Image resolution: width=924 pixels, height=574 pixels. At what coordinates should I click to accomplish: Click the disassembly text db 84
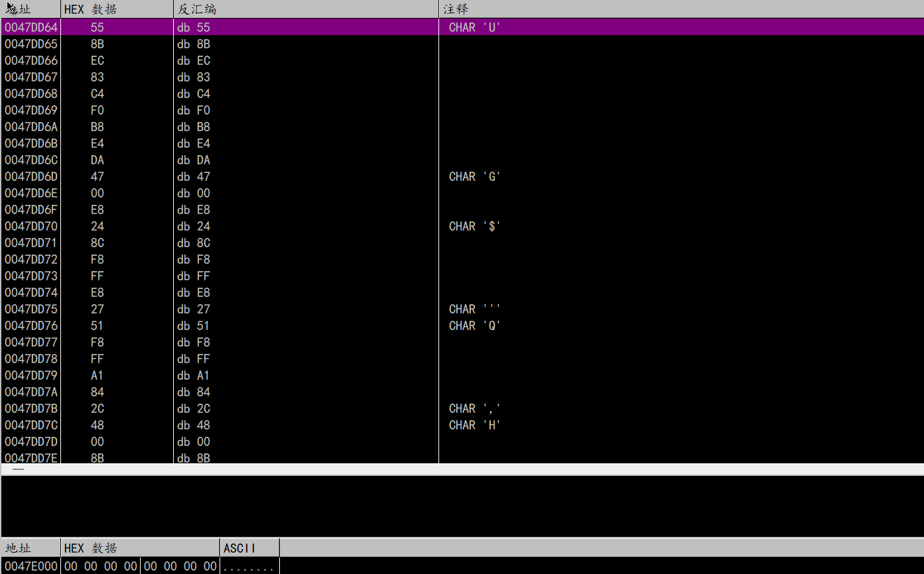click(x=194, y=392)
